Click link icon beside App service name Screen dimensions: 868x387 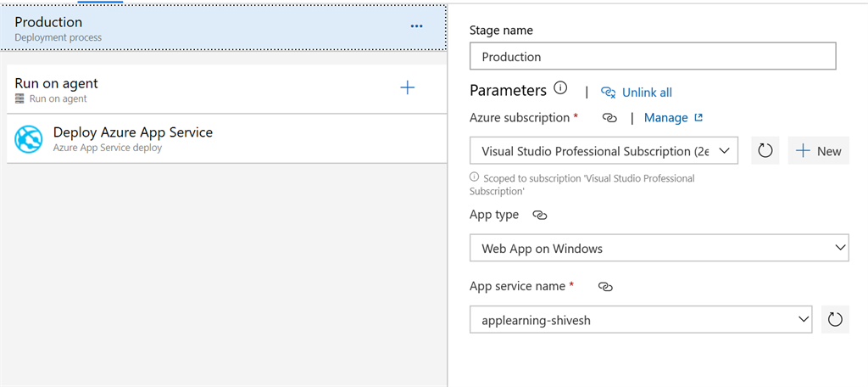606,287
